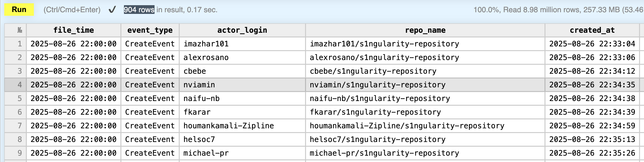Click the file_time cell in fkarar's row
The height and width of the screenshot is (162, 644).
click(x=74, y=112)
